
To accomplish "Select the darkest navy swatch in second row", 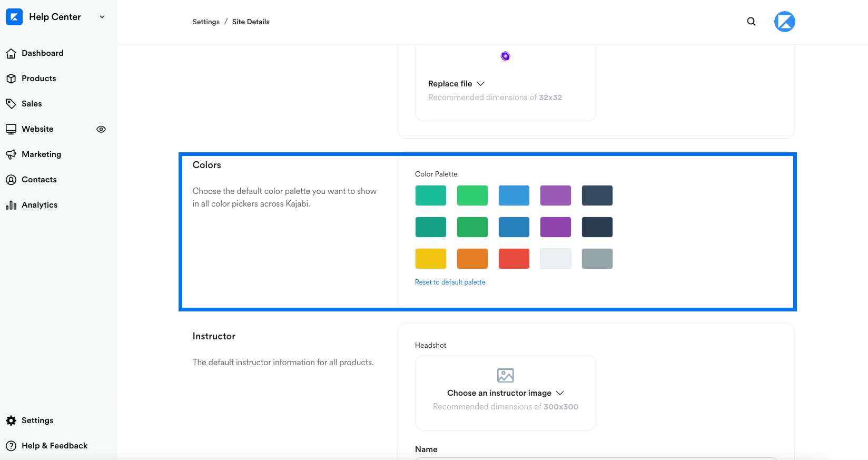I will tap(597, 227).
